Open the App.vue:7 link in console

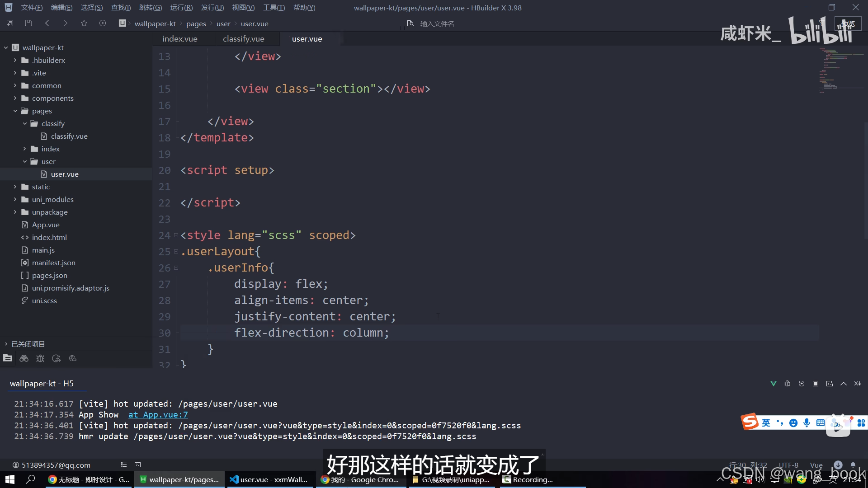(158, 415)
